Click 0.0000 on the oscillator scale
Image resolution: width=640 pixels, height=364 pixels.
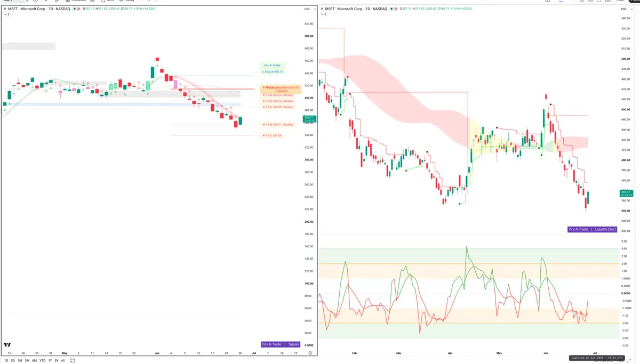626,293
